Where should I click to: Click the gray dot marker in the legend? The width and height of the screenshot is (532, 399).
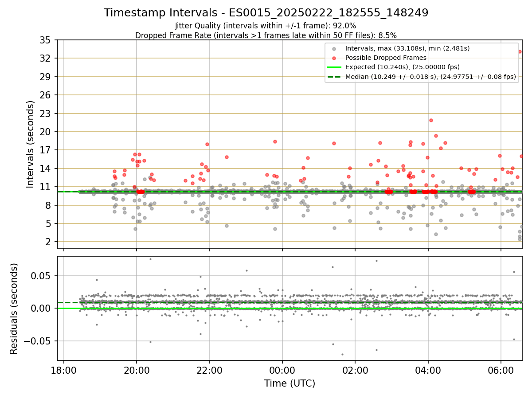(334, 48)
